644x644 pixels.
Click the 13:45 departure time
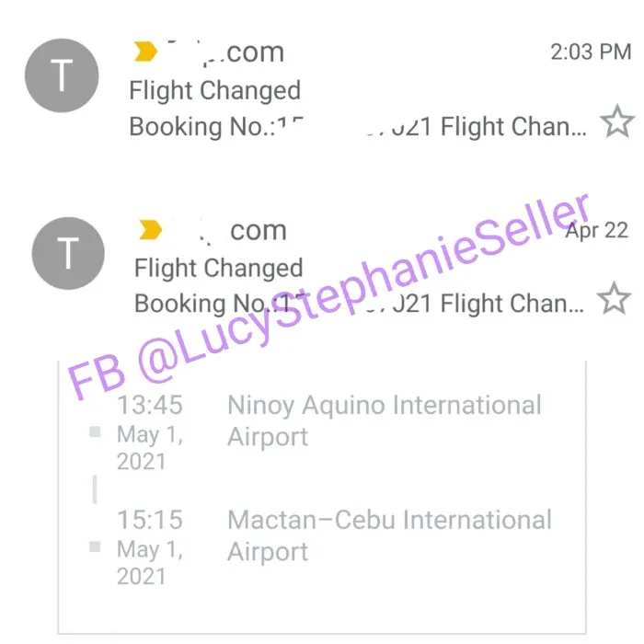tap(150, 405)
